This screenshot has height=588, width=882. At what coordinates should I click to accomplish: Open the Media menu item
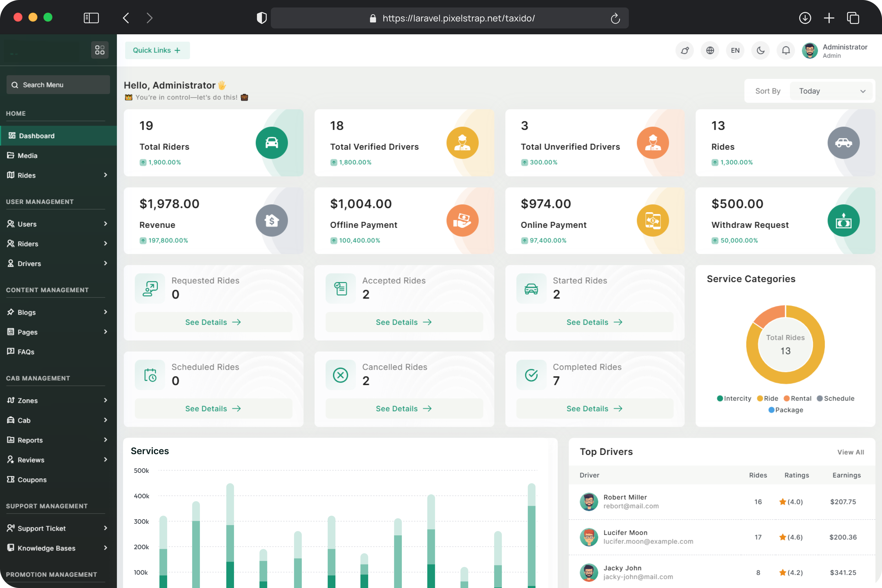pyautogui.click(x=27, y=156)
